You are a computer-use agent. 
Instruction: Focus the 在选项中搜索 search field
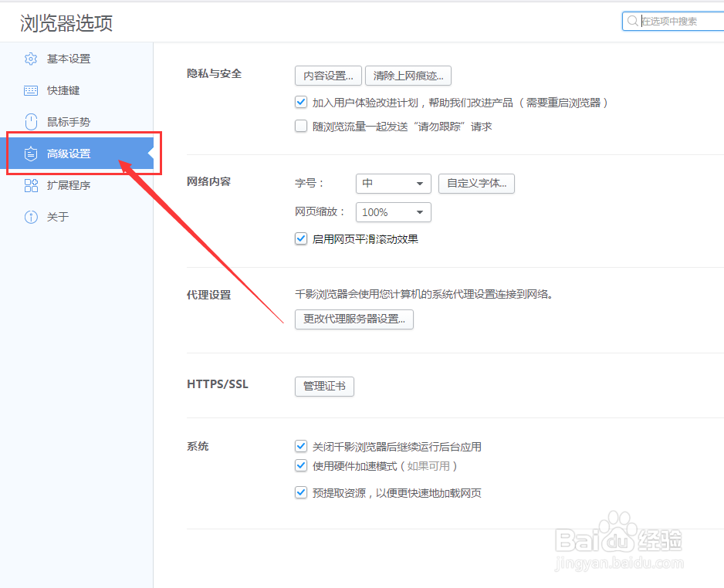pyautogui.click(x=674, y=22)
